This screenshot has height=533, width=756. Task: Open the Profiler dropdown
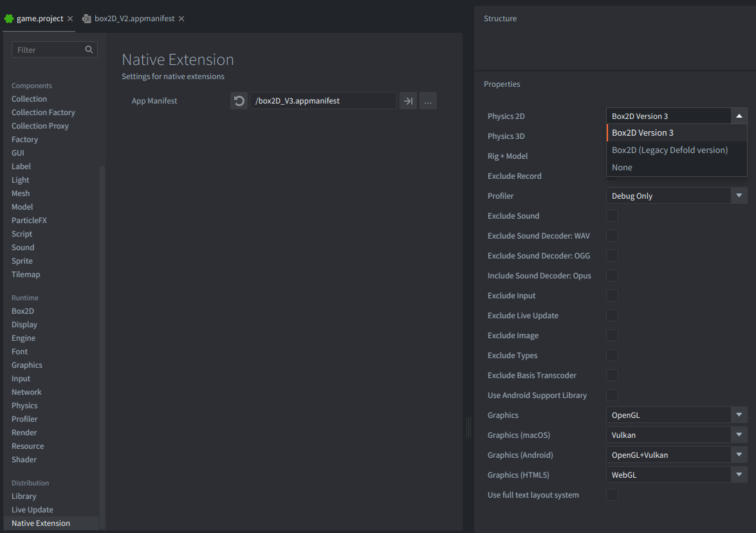tap(676, 195)
